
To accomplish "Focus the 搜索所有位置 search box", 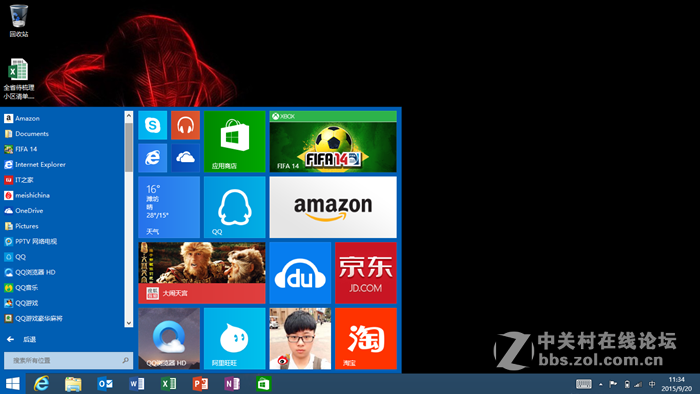I will [68, 360].
